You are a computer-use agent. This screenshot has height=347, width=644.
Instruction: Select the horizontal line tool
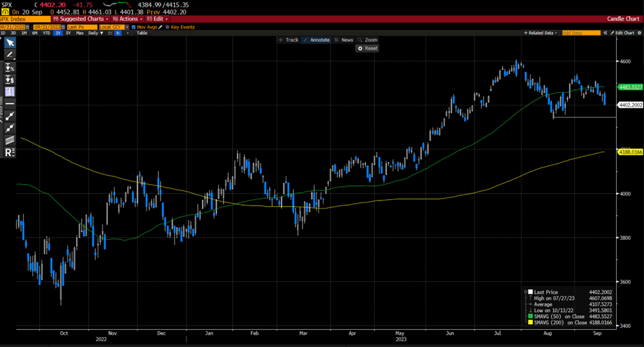[x=10, y=103]
